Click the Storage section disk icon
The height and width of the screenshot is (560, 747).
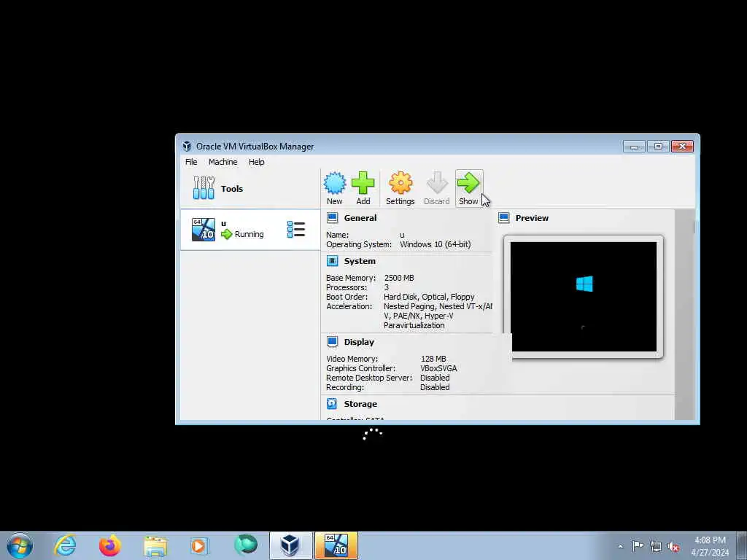(x=332, y=404)
